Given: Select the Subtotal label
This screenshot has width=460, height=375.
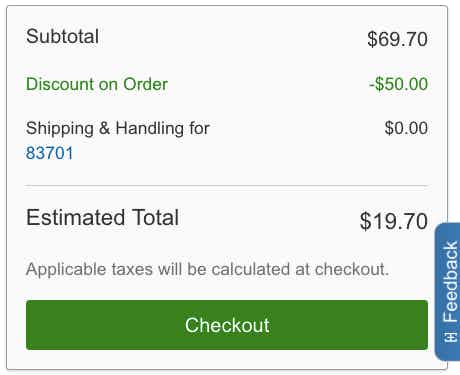Looking at the screenshot, I should coord(62,36).
